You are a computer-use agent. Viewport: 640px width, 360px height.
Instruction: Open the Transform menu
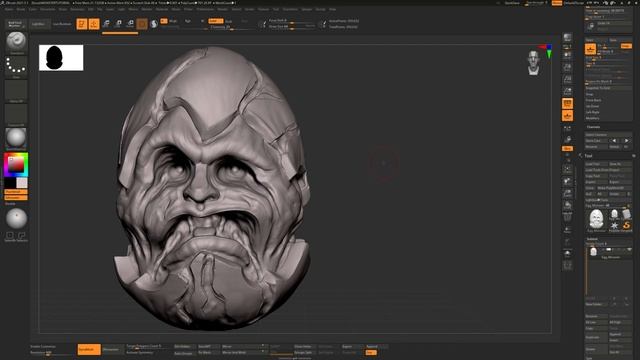(x=290, y=9)
